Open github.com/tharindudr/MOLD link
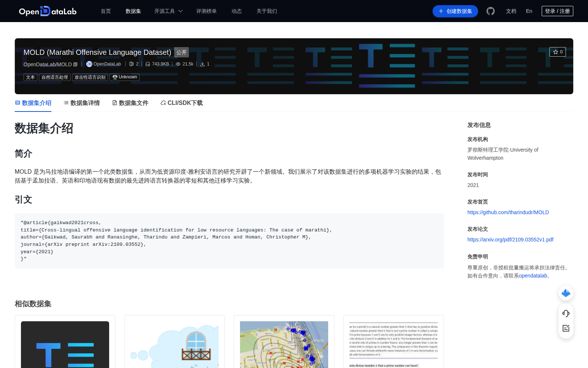Screen dimensions: 588x368 coord(508,212)
